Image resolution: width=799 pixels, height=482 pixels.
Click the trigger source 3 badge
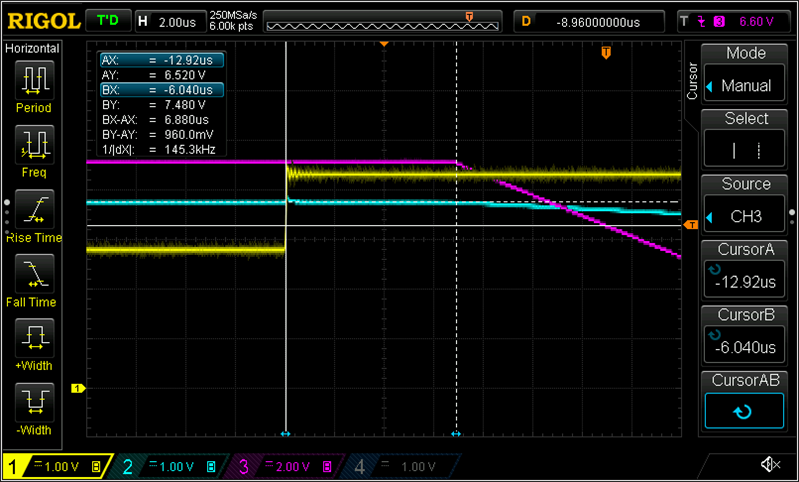[x=719, y=21]
